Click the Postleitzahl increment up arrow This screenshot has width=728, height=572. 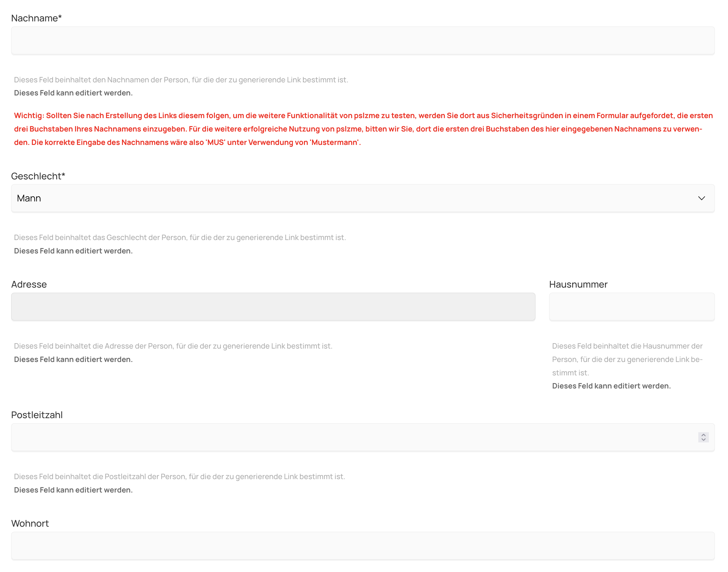pyautogui.click(x=703, y=435)
